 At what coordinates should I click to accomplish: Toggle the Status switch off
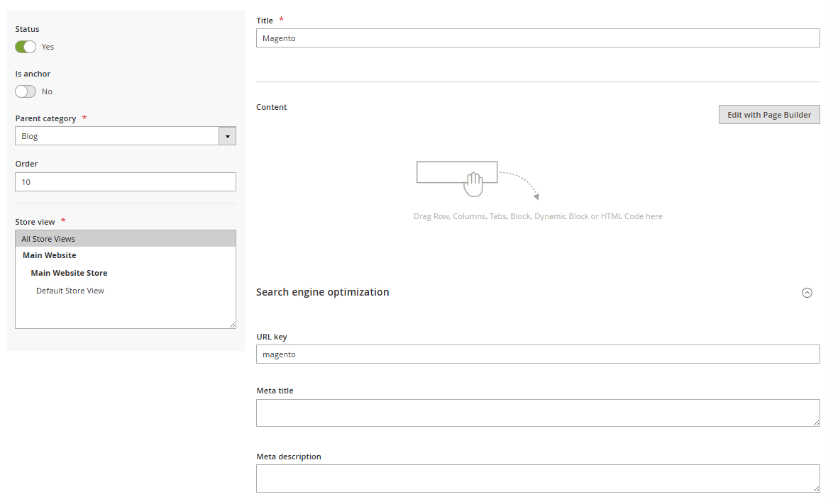tap(26, 47)
